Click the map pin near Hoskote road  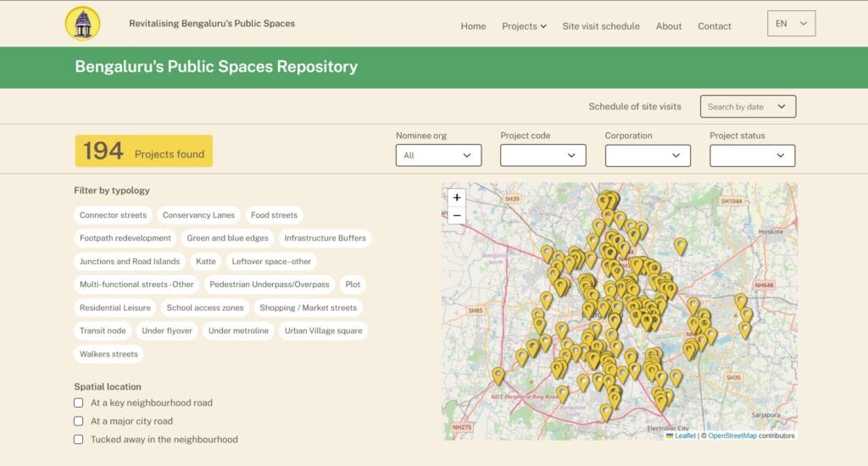point(680,246)
